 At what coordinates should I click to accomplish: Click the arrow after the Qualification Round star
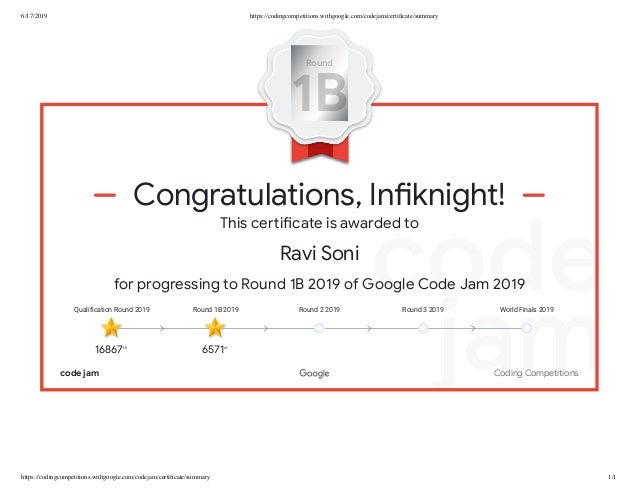(162, 328)
